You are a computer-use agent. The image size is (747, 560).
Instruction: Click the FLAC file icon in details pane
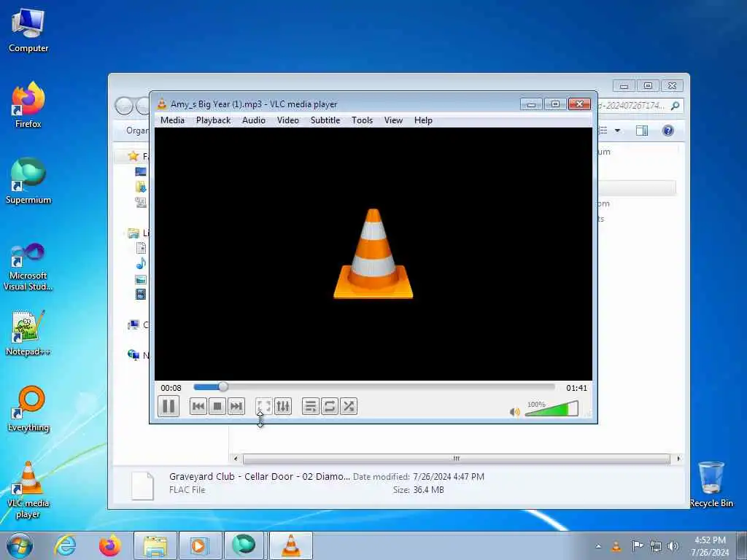point(142,485)
